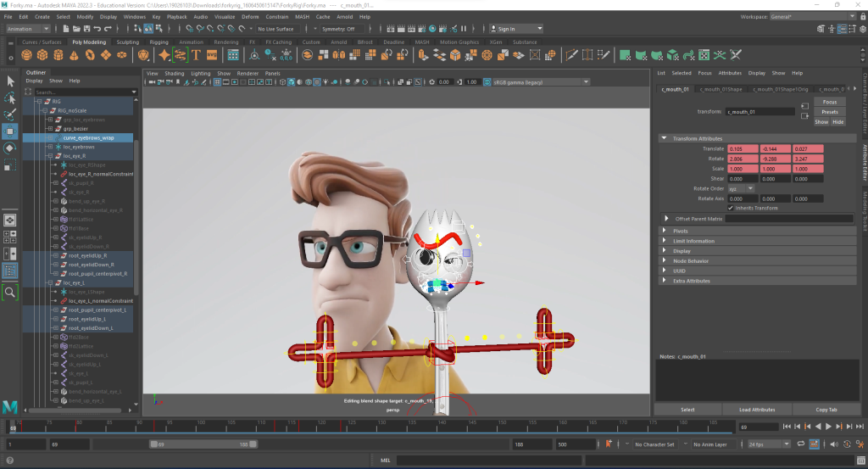
Task: Activate the Scale tool in the toolbox
Action: click(10, 165)
